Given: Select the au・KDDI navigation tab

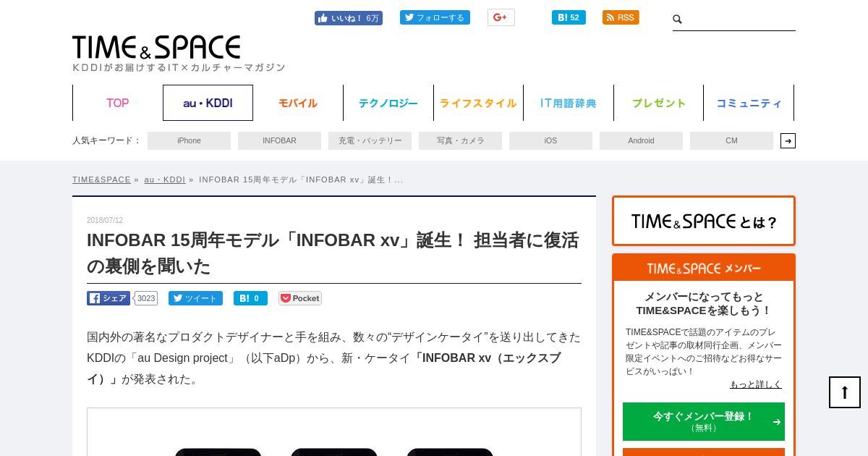Looking at the screenshot, I should click(x=208, y=103).
